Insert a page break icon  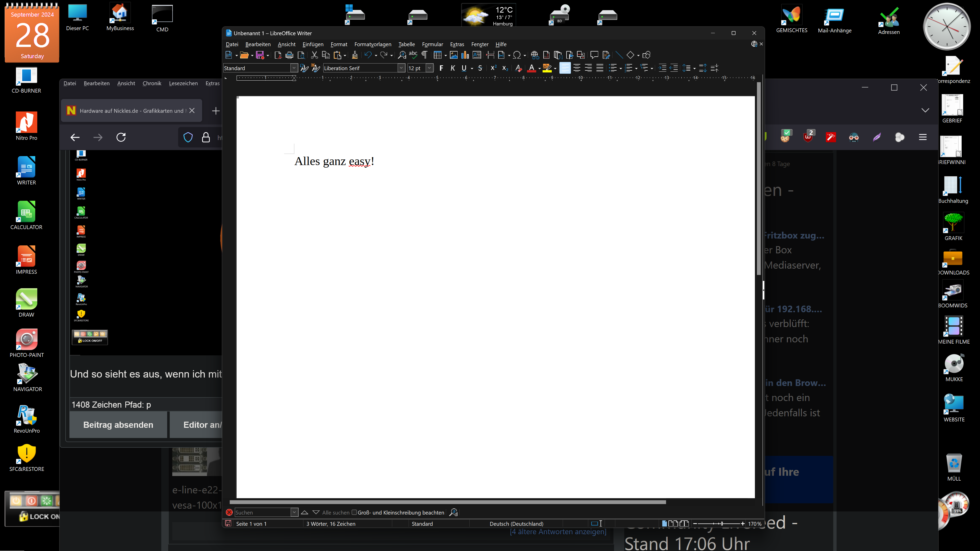pyautogui.click(x=490, y=56)
